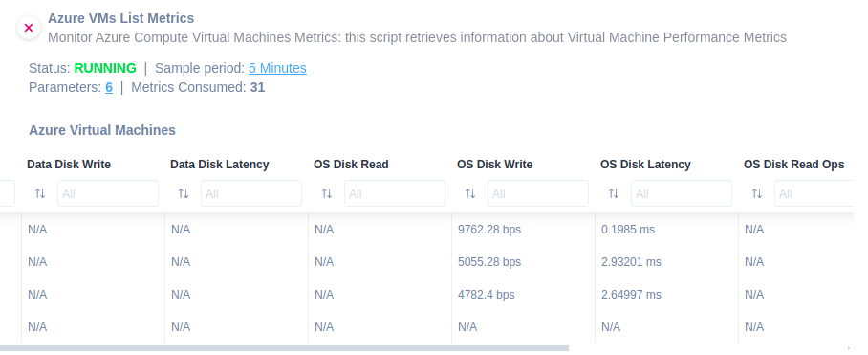Focus the OS Disk Read filter field
Screen dimensions: 868x355
395,193
